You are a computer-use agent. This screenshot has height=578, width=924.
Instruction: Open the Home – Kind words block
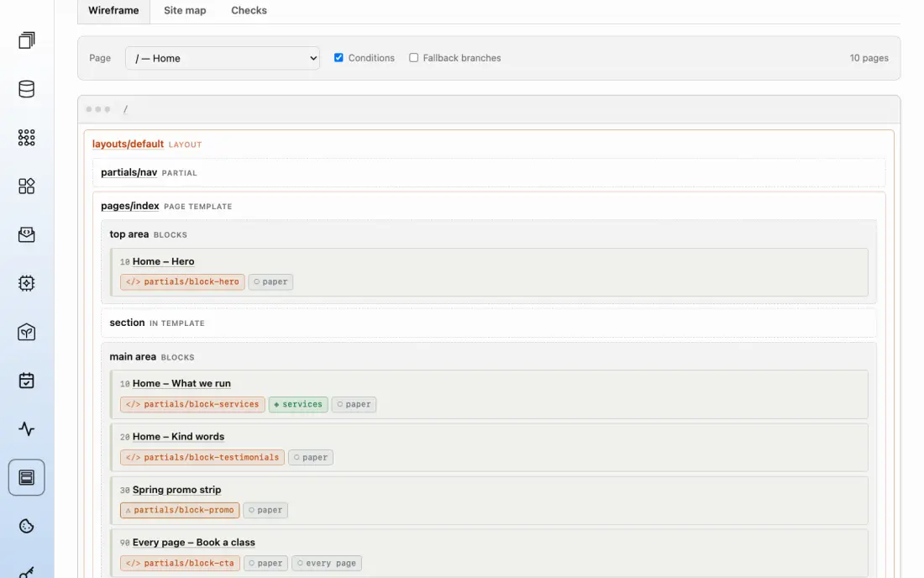point(179,436)
